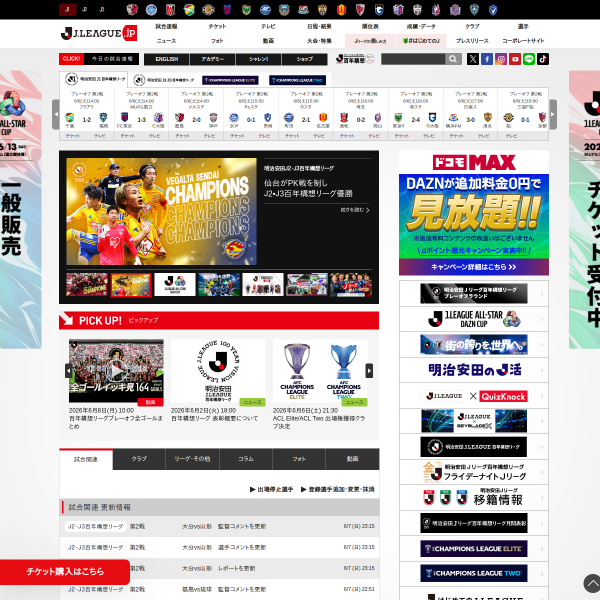Open チケット in main navigation
The height and width of the screenshot is (600, 600).
tap(217, 26)
